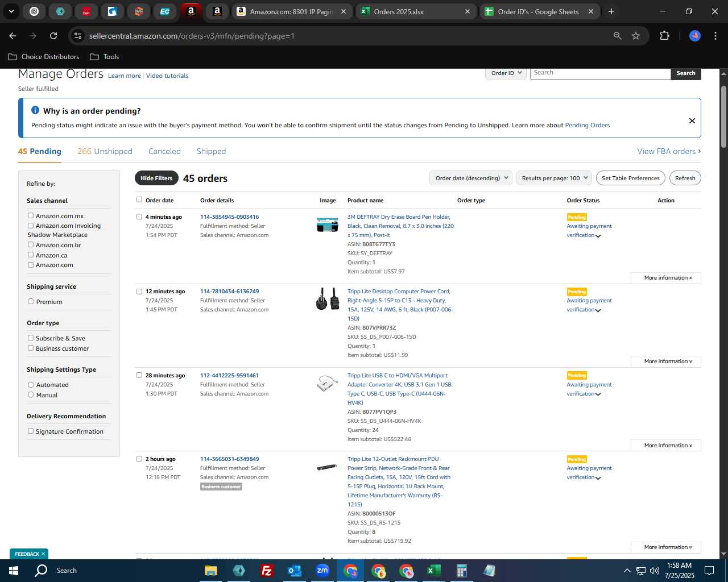Check the Subscribe & Save order type
The image size is (728, 582).
31,338
